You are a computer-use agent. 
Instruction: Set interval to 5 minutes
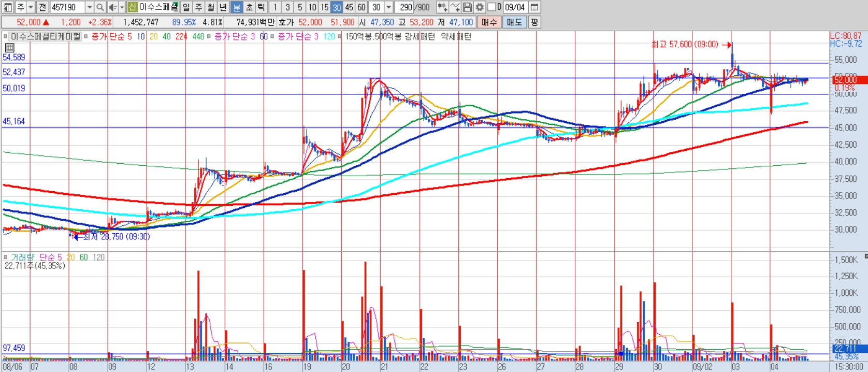point(300,7)
